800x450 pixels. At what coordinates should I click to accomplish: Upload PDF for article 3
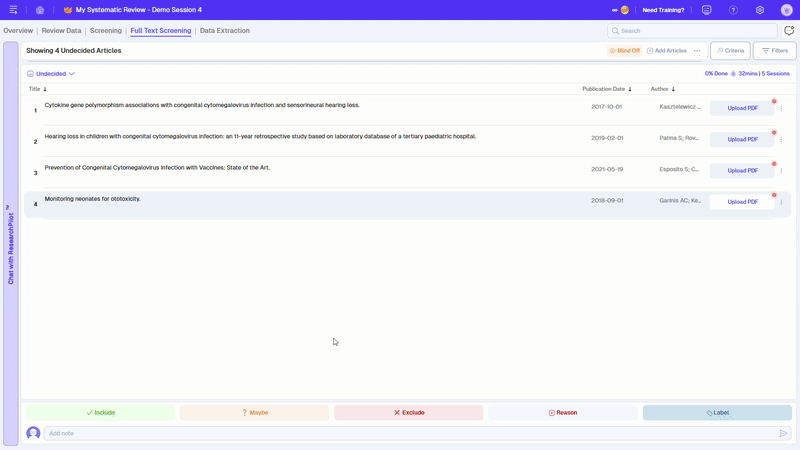click(x=742, y=171)
